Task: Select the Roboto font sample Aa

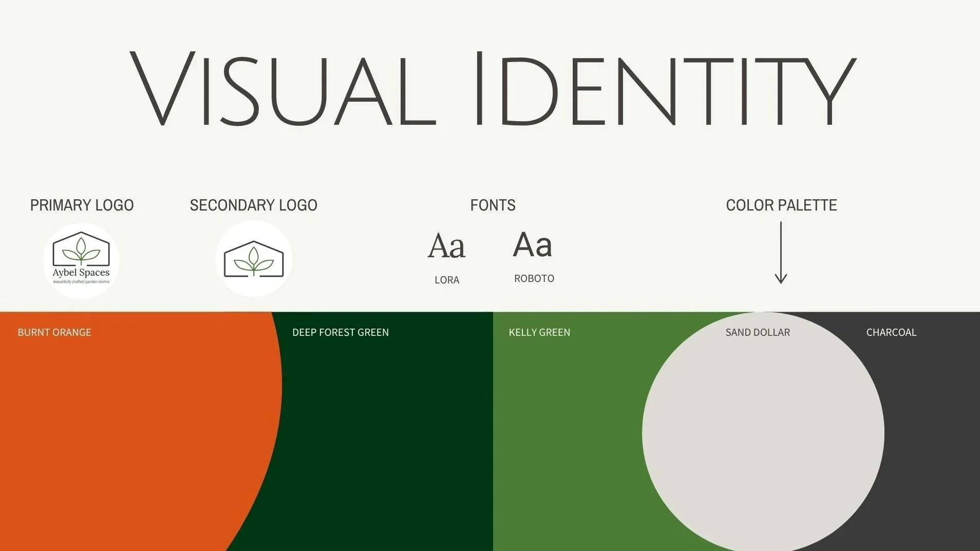Action: point(533,244)
